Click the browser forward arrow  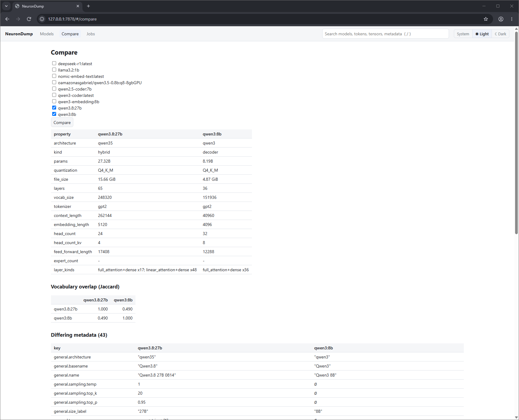(18, 19)
